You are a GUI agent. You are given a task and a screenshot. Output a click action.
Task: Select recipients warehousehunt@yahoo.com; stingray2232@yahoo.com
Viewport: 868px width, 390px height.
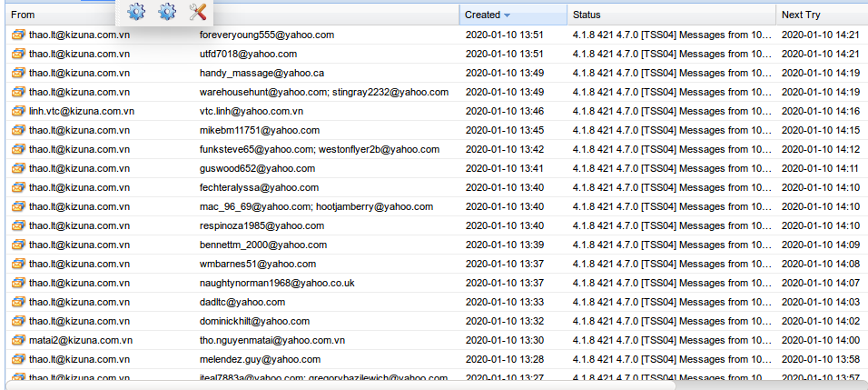(324, 92)
